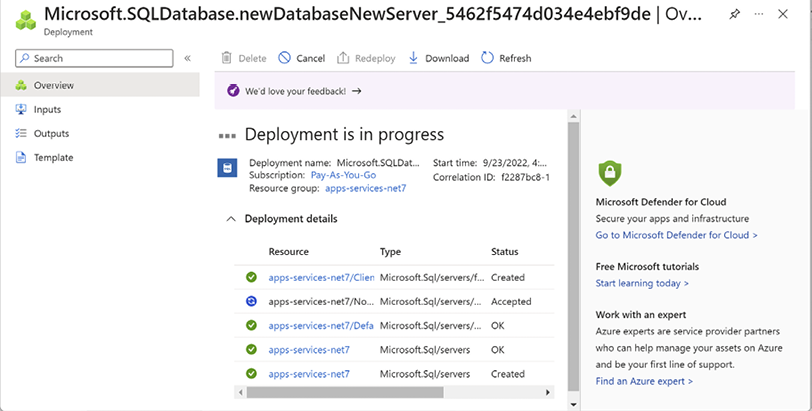
Task: Focus the sidebar Search field
Action: (94, 58)
